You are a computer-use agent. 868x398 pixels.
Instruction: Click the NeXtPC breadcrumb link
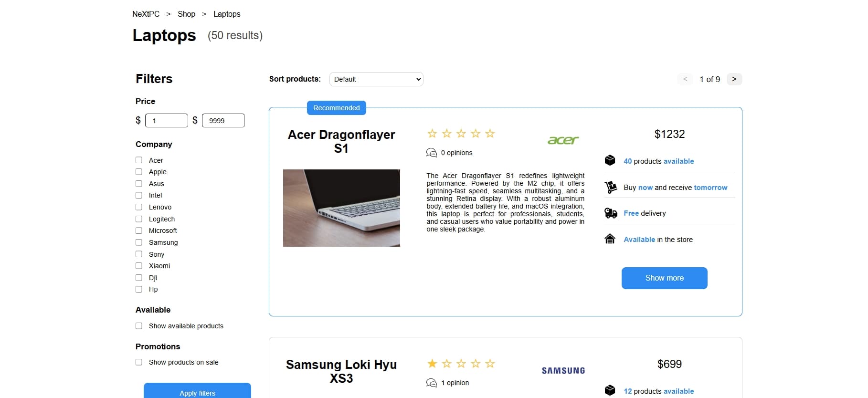146,14
